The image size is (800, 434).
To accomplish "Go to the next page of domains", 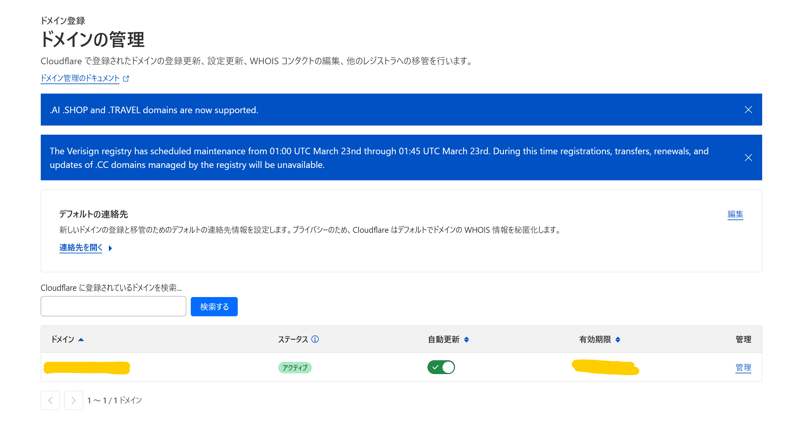I will 73,400.
